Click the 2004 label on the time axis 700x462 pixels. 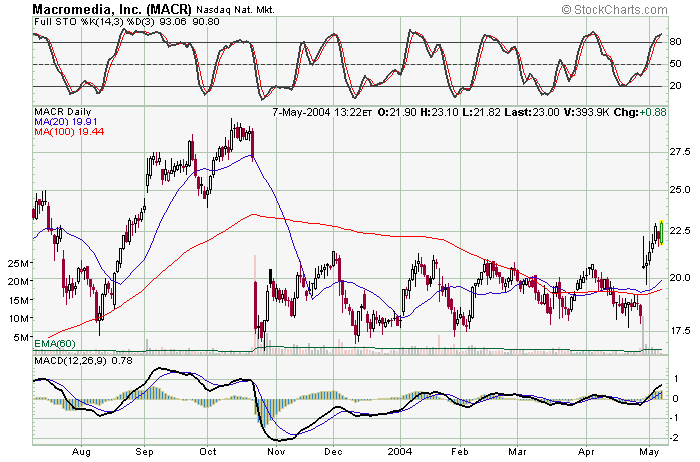[x=400, y=451]
